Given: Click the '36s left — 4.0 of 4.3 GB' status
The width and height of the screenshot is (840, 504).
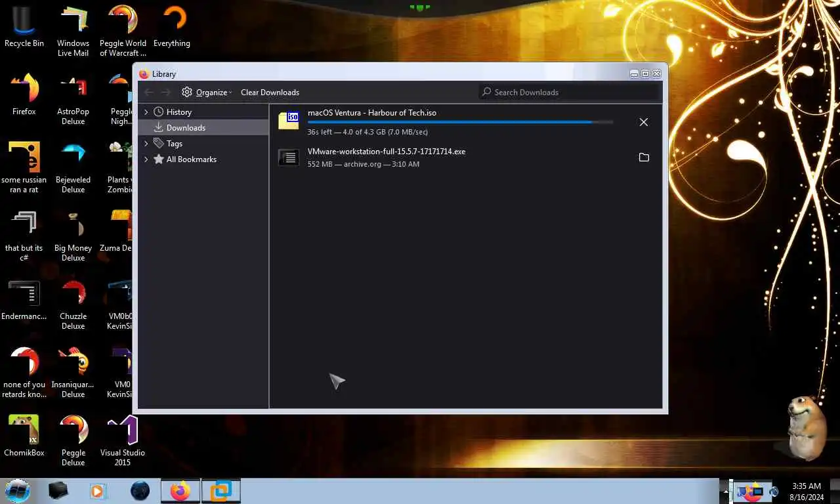Looking at the screenshot, I should [x=367, y=132].
